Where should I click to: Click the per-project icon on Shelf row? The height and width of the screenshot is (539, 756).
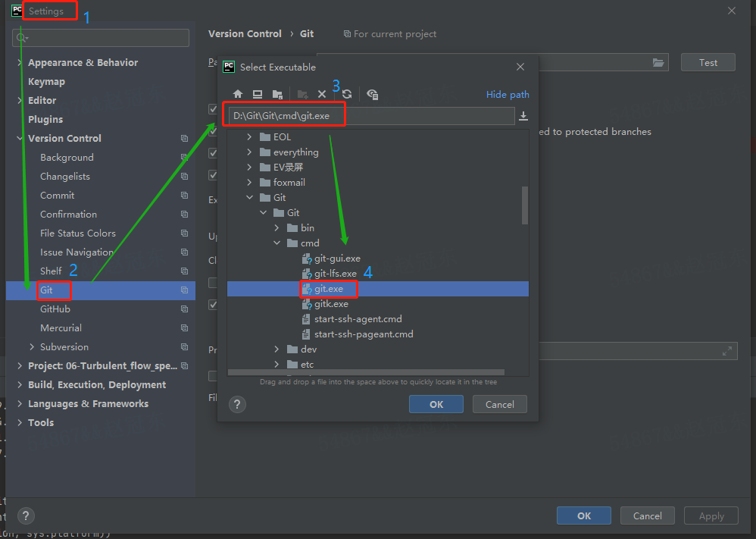point(184,271)
